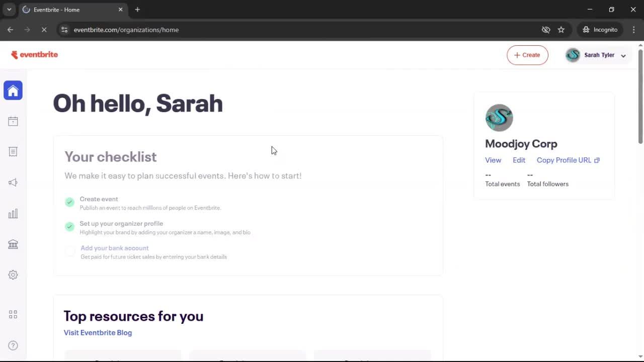Toggle the Create event checkmark
644x362 pixels.
[x=69, y=202]
